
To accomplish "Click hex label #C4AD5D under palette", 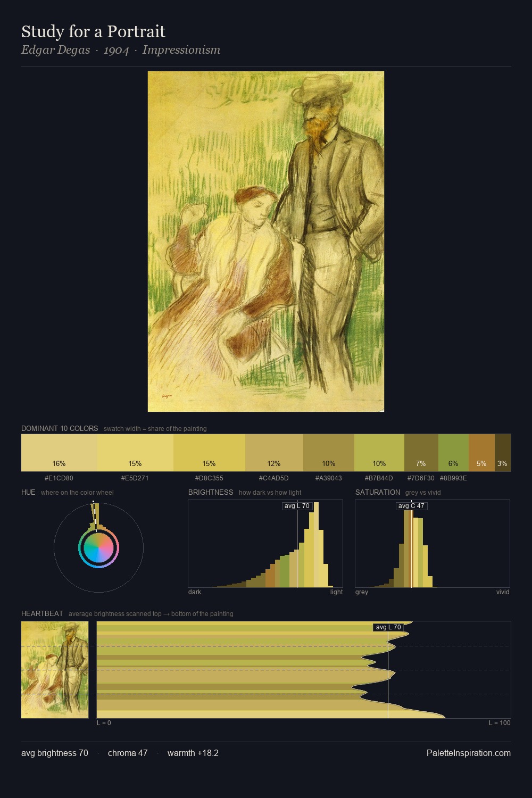I will click(x=274, y=478).
